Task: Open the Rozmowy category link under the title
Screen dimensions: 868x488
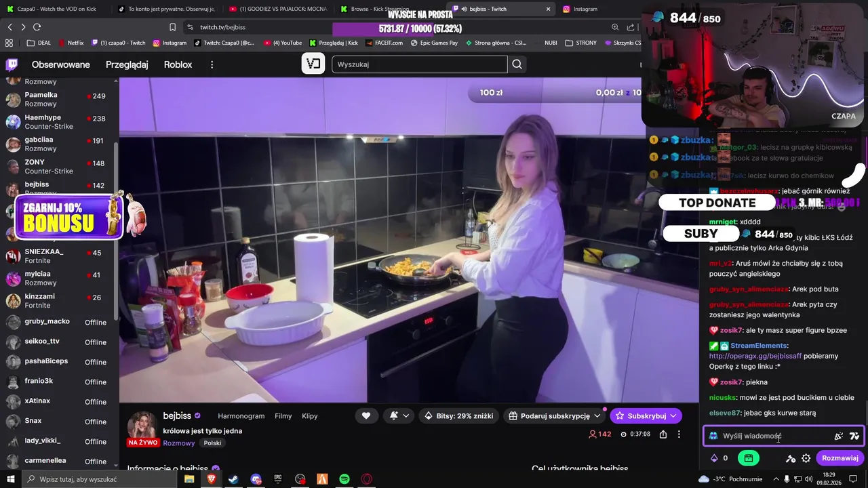Action: 179,443
